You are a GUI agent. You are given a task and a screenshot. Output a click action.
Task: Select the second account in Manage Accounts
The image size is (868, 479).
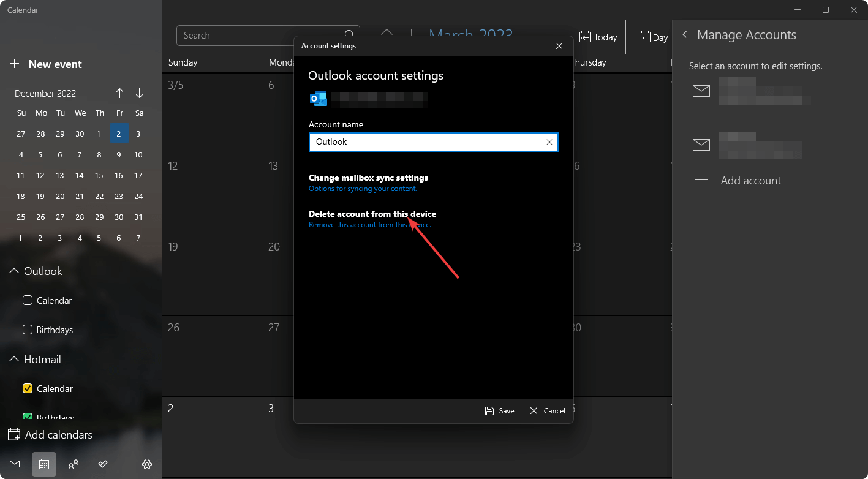point(748,145)
